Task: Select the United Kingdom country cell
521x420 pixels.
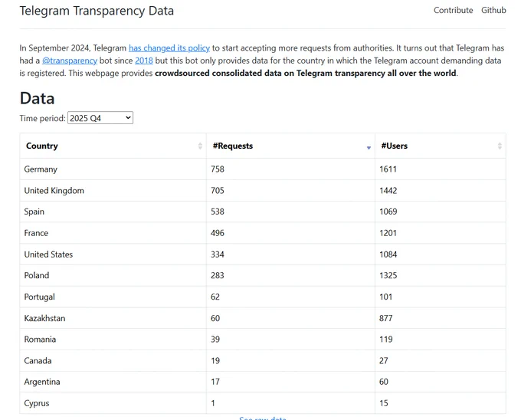Action: click(x=113, y=190)
